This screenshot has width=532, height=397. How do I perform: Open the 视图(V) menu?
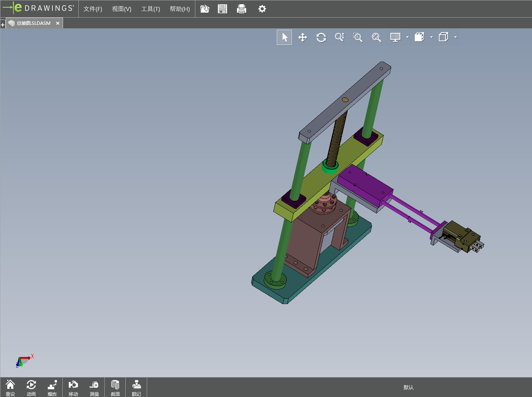[x=122, y=9]
